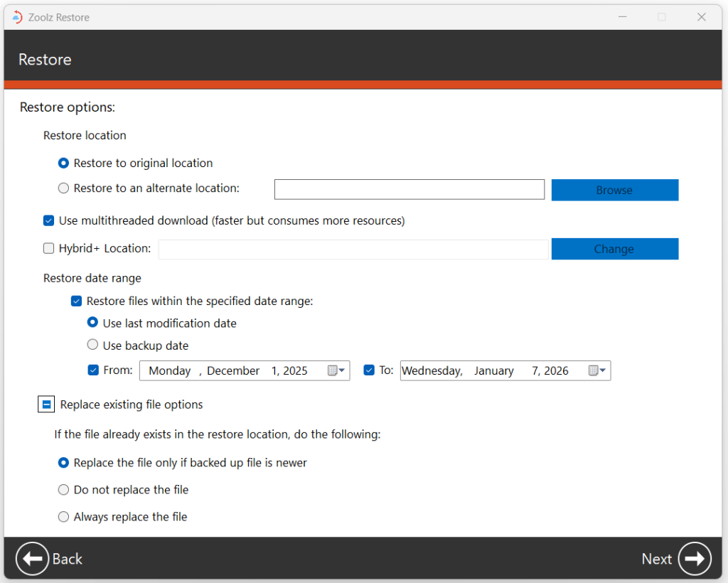Click the Zoolz Restore logo in title bar
Viewport: 728px width, 583px height.
point(17,17)
